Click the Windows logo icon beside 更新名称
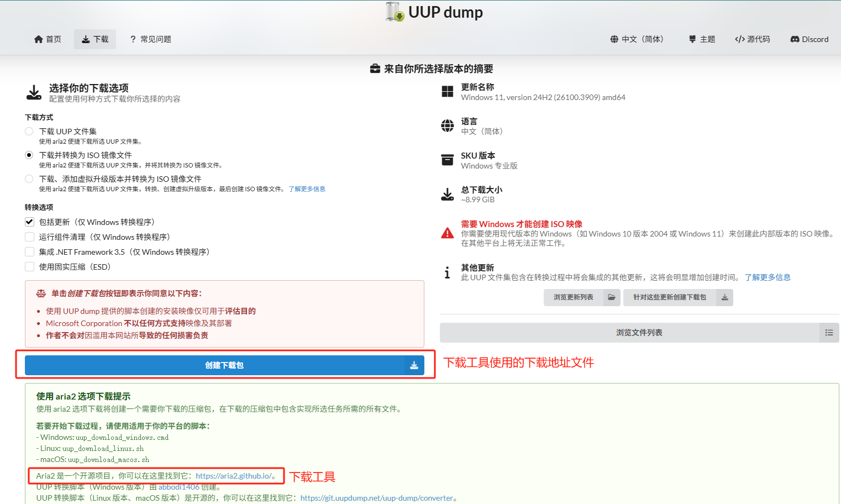 (x=448, y=92)
